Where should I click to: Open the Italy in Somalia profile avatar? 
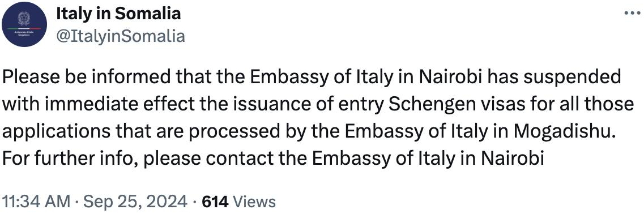[24, 24]
